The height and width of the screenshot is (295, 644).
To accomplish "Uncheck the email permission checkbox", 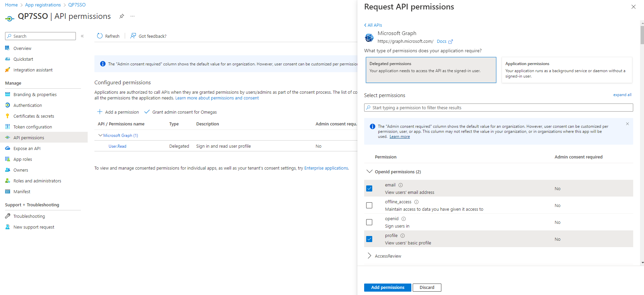I will [x=369, y=188].
